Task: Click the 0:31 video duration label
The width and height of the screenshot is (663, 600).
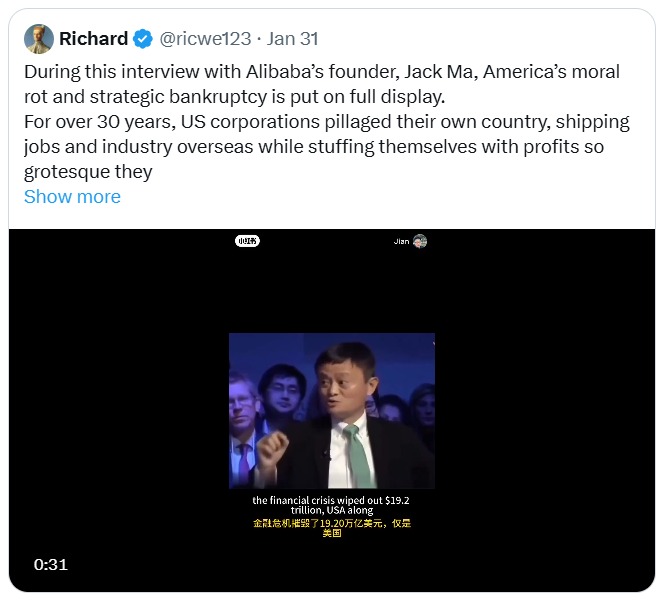Action: 50,564
